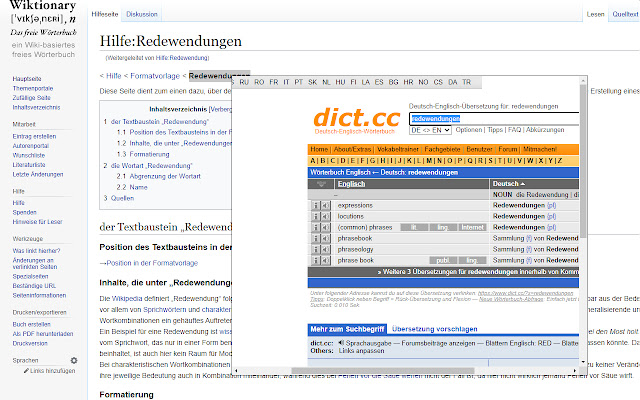Switch to the Lesen tab

(596, 14)
